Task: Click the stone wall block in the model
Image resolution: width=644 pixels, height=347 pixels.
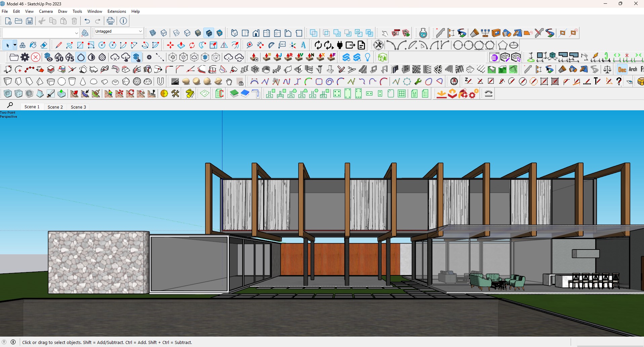Action: tap(98, 263)
